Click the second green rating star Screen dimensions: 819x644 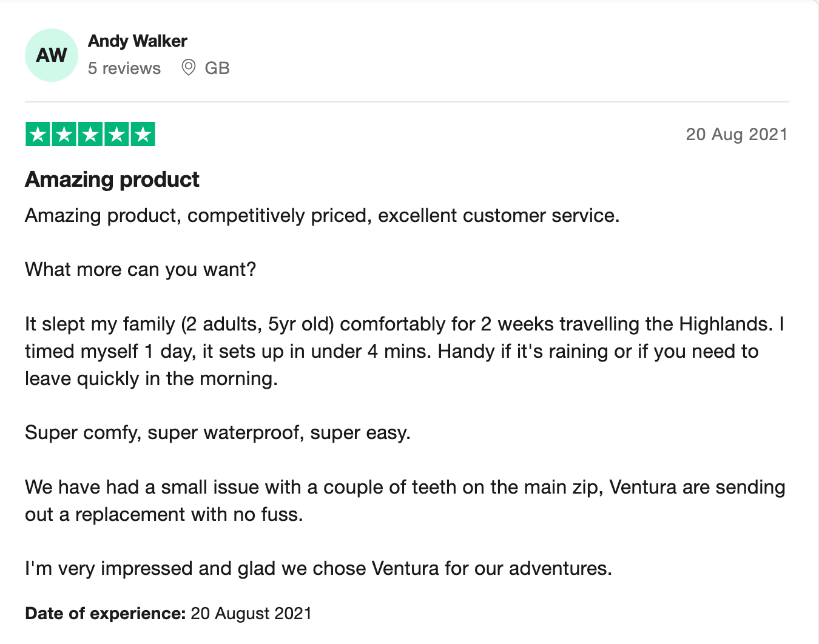tap(64, 135)
